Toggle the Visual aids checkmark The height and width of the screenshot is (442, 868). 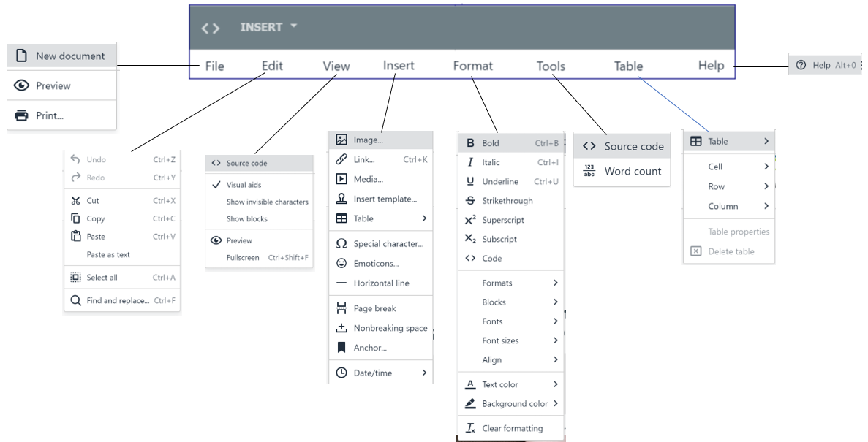[x=216, y=185]
